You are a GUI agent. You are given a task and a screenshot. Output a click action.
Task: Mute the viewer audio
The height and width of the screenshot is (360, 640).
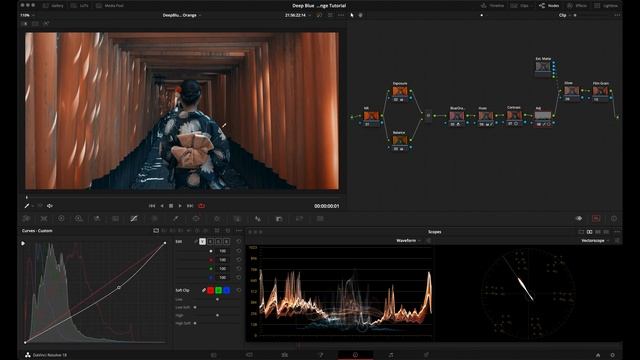point(50,206)
